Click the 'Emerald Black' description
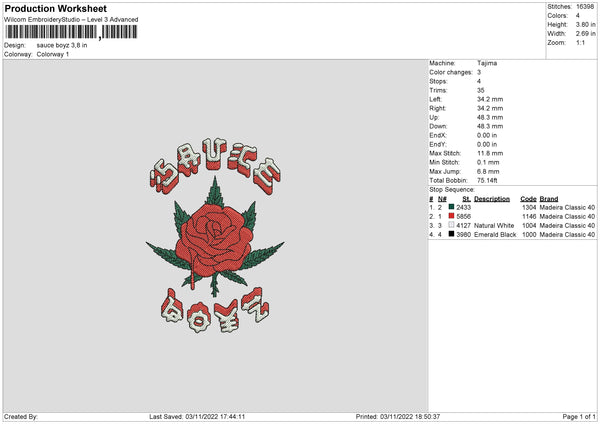This screenshot has height=424, width=600. click(495, 235)
